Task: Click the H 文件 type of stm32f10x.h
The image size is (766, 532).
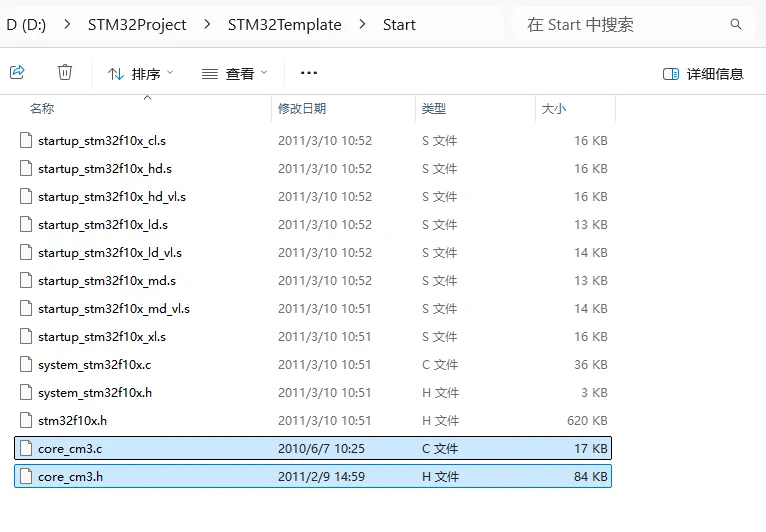Action: 440,421
